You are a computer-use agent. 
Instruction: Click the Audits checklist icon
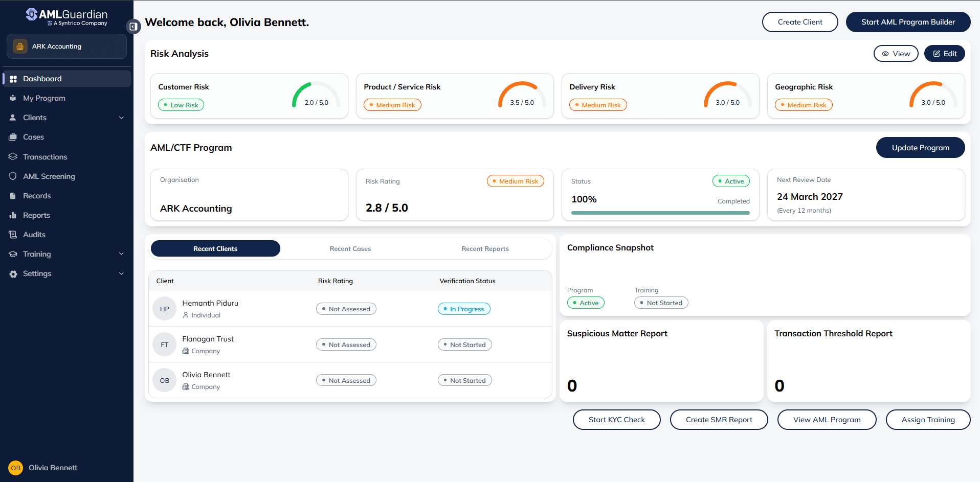[13, 235]
